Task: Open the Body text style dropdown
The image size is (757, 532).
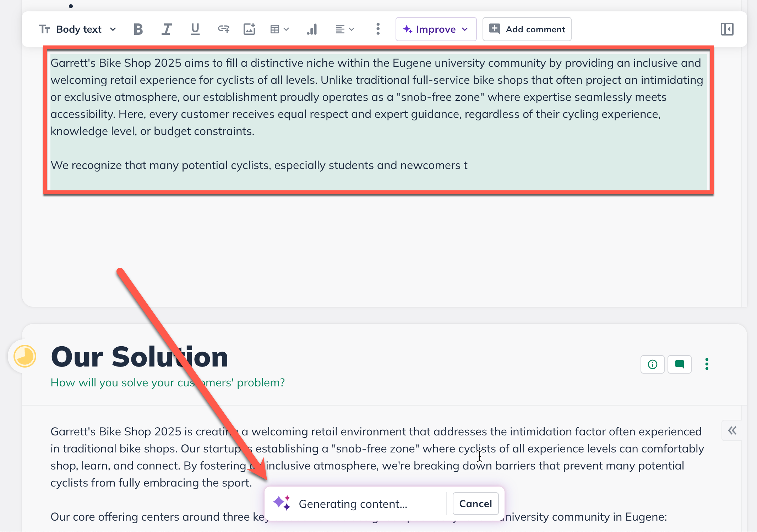Action: coord(79,29)
